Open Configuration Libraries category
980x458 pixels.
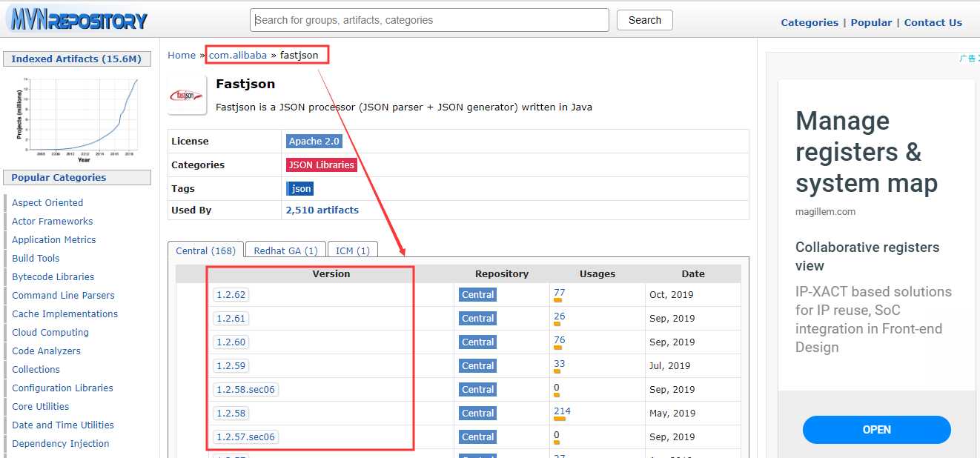[x=63, y=388]
